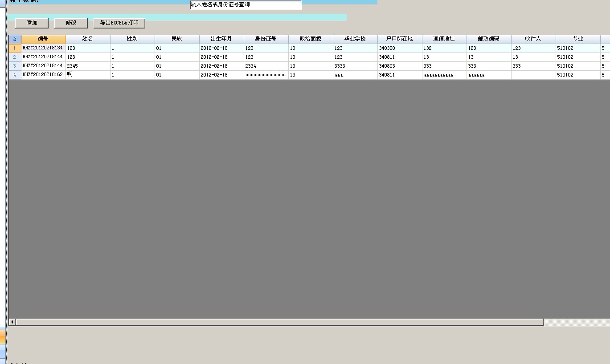Viewport: 610px width, 364px height.
Task: Select the cell HHZY20120218162
Action: tap(43, 75)
